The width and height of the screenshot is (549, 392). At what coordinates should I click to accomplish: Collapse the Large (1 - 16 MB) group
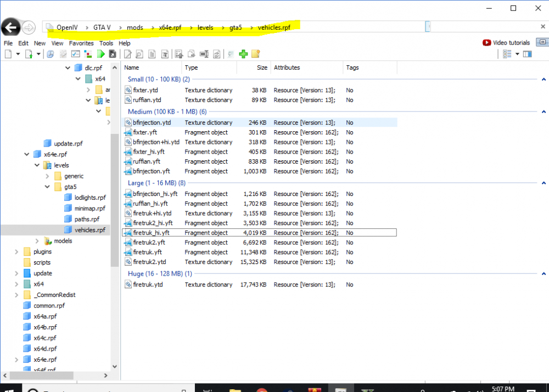(x=544, y=183)
